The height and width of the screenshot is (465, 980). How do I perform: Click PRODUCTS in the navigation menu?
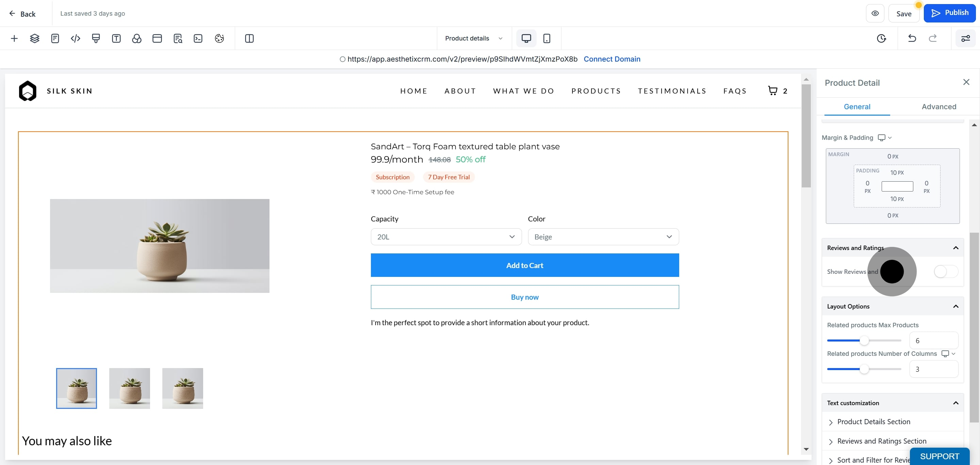point(596,91)
